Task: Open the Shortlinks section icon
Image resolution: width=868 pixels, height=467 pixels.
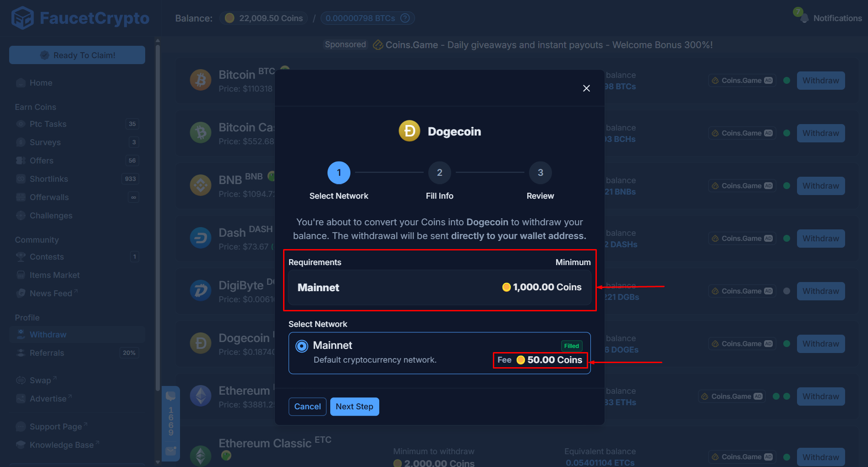Action: pyautogui.click(x=21, y=179)
